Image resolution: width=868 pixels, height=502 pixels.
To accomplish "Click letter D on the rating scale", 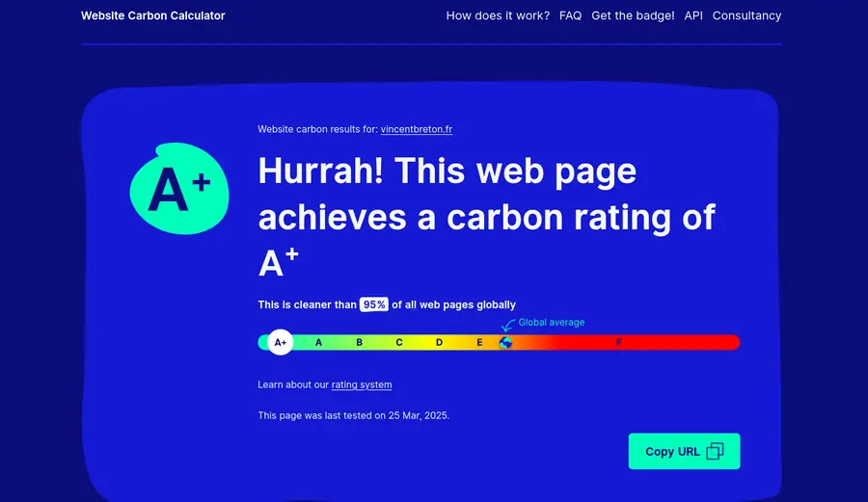I will click(x=439, y=343).
